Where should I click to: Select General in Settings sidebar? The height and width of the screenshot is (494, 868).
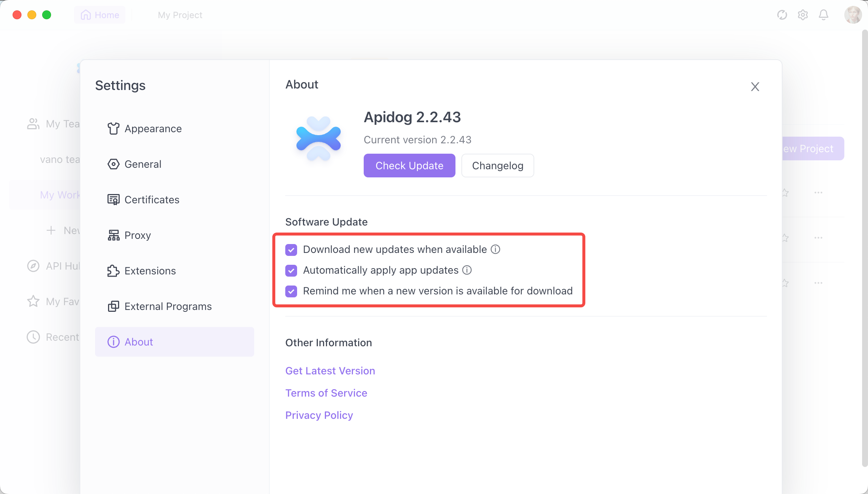tap(142, 164)
